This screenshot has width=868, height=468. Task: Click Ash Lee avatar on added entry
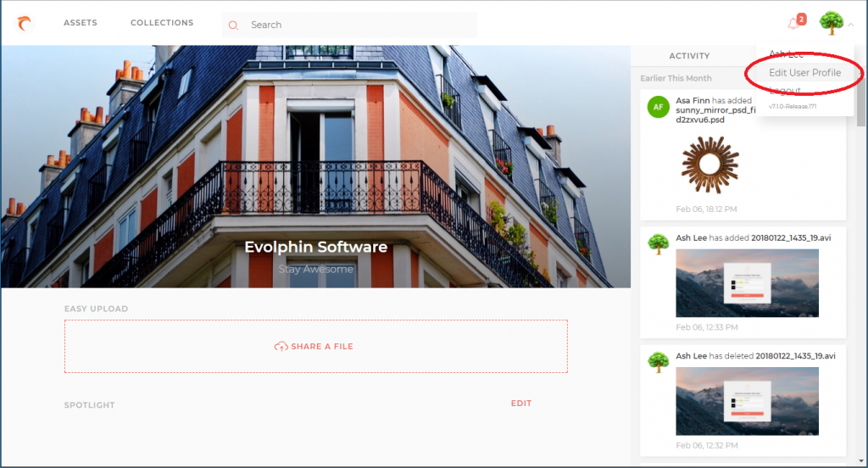(x=658, y=243)
